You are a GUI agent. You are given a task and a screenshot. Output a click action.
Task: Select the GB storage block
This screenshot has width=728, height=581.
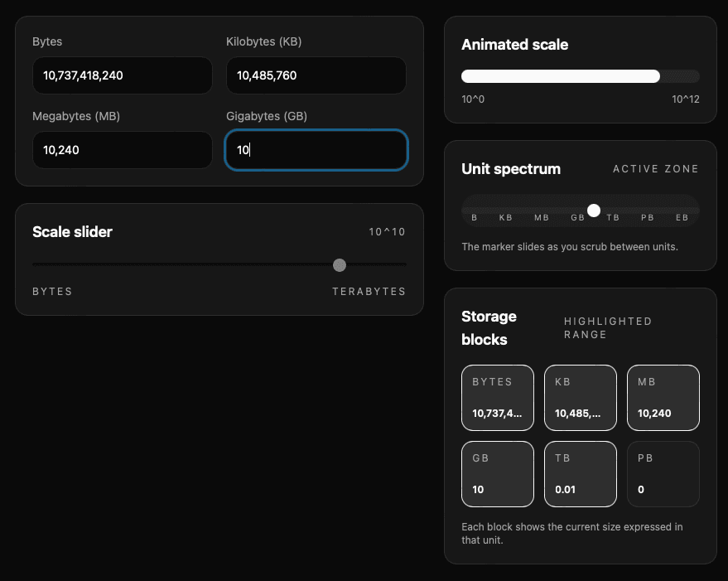tap(497, 474)
